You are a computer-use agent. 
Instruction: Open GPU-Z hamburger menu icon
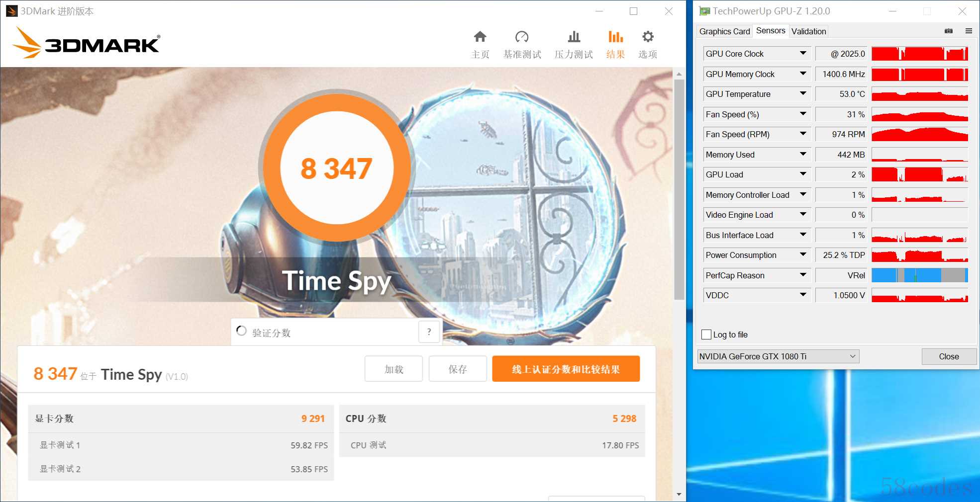pyautogui.click(x=969, y=31)
